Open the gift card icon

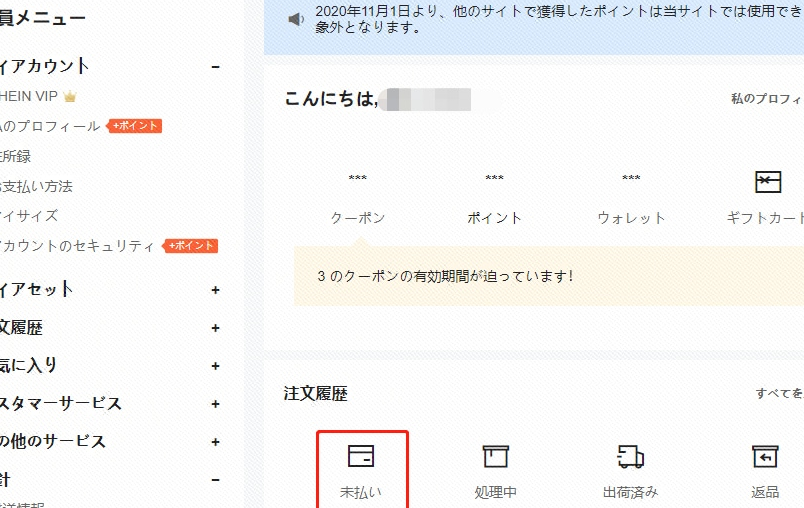pyautogui.click(x=768, y=182)
